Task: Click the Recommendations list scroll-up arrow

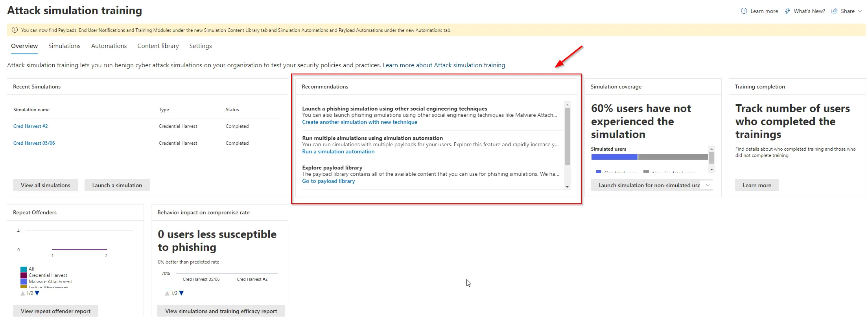Action: coord(567,105)
